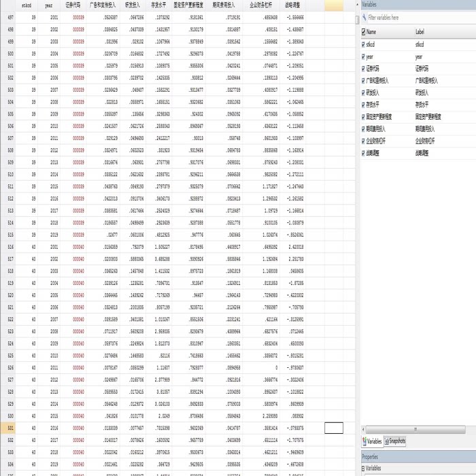This screenshot has height=476, width=476.
Task: Toggle the 固定资产更新程度 variable checkbox
Action: point(363,117)
